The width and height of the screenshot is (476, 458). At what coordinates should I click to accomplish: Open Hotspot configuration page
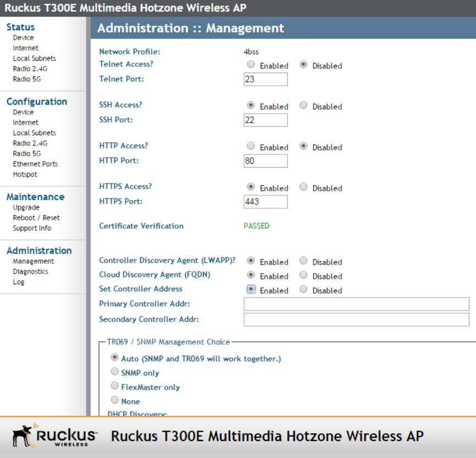pyautogui.click(x=25, y=174)
